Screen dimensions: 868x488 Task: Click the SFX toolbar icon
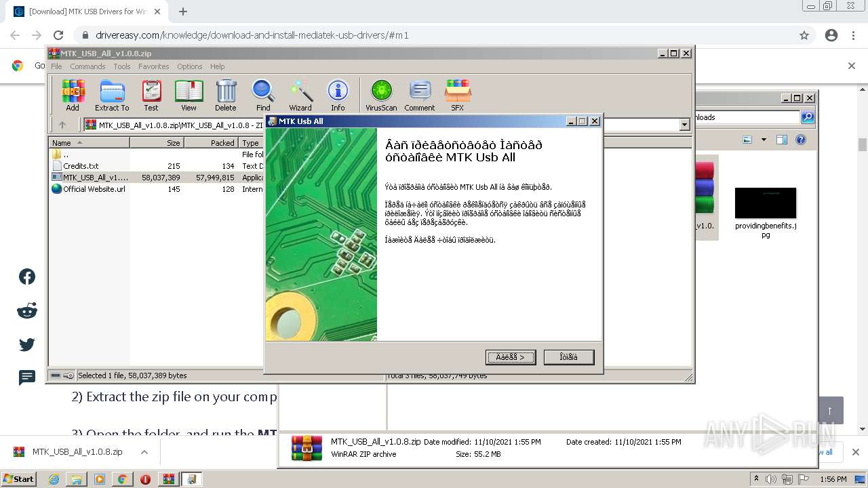(458, 95)
